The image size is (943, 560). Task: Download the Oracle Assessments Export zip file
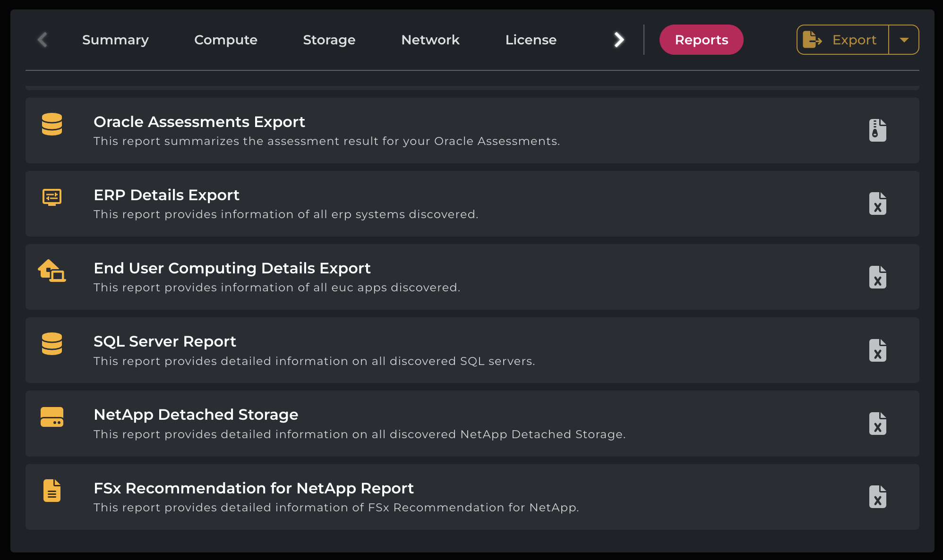tap(877, 130)
